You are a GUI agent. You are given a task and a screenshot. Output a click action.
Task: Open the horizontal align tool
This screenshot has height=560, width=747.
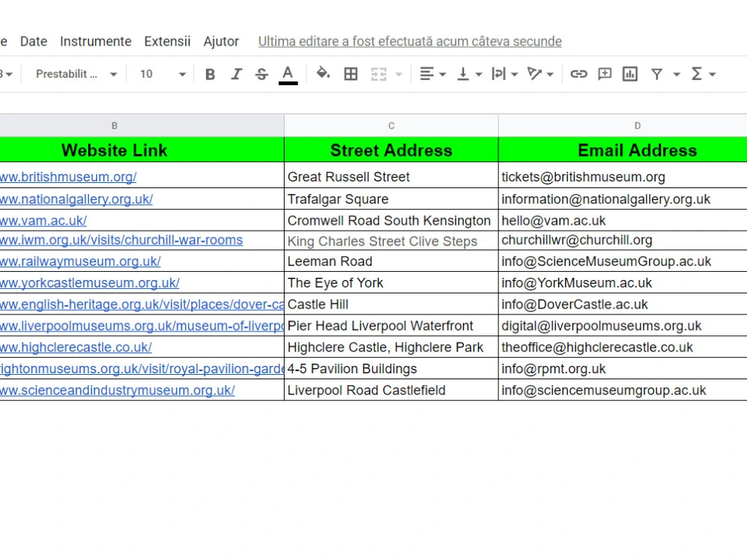pos(427,74)
